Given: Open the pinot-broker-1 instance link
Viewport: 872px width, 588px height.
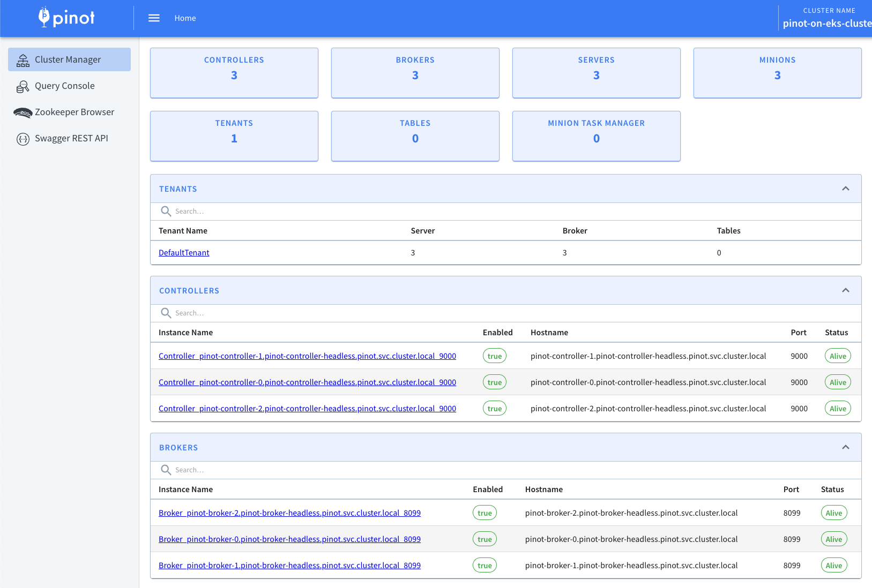Looking at the screenshot, I should point(289,566).
